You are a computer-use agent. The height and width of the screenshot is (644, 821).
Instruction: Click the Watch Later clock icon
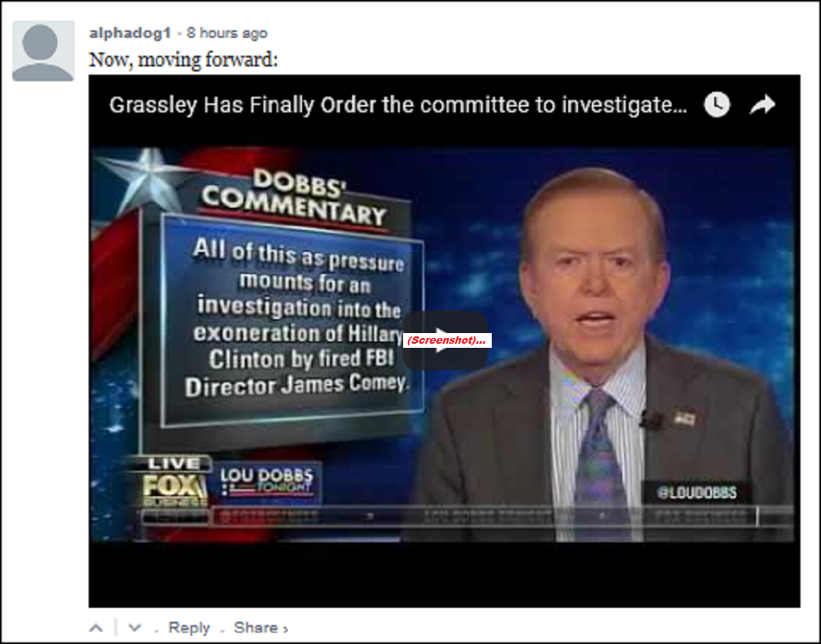tap(717, 105)
